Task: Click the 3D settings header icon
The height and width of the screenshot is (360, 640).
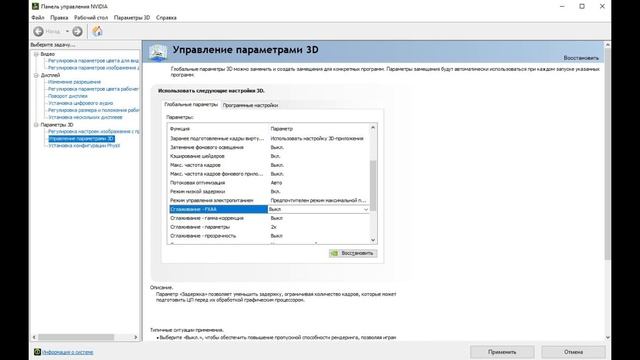Action: pos(158,53)
